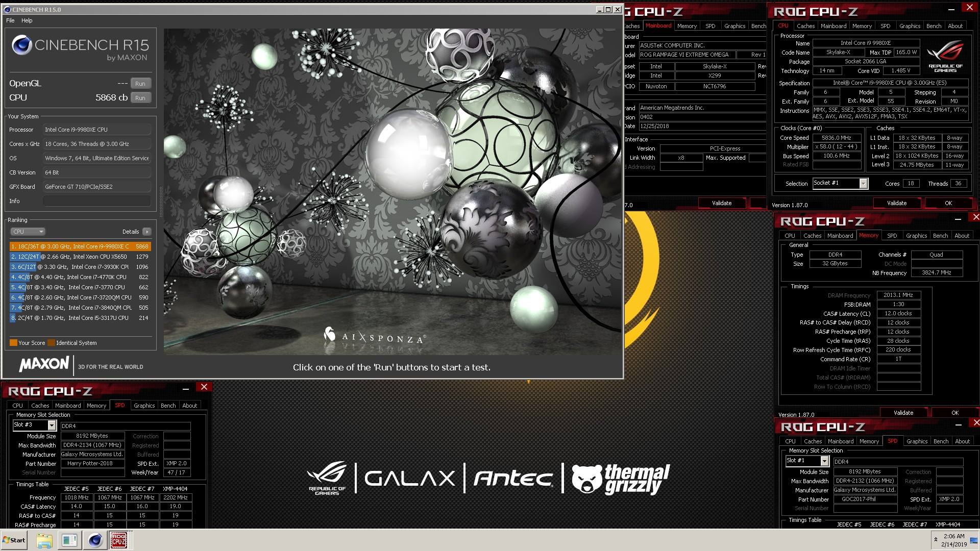Click the Cinebench icon in the taskbar

[95, 540]
